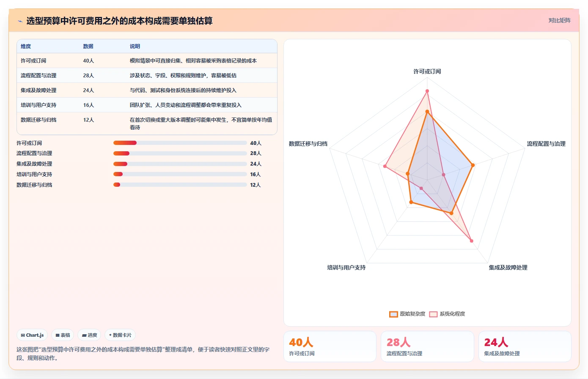Click the page title heading
Screen dimensions: 588x379
119,21
